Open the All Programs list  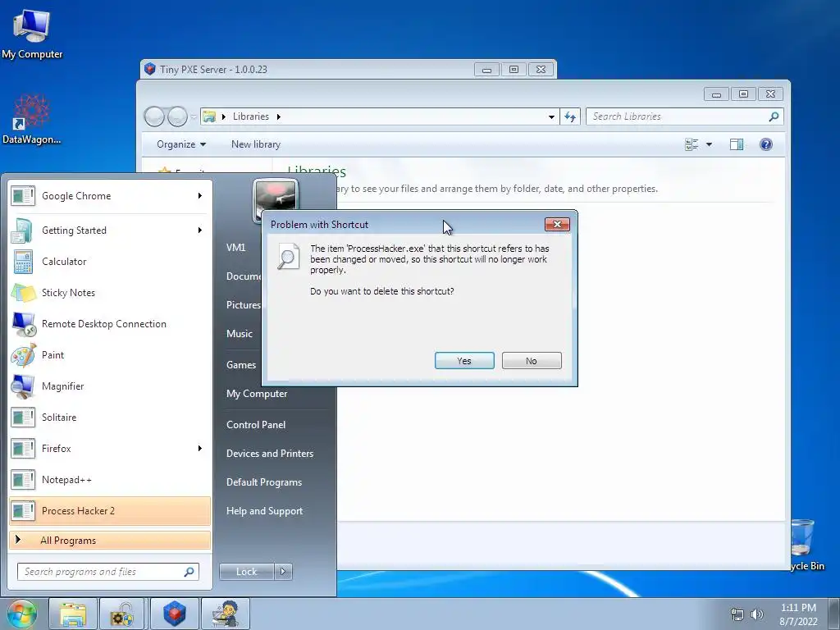[x=110, y=541]
